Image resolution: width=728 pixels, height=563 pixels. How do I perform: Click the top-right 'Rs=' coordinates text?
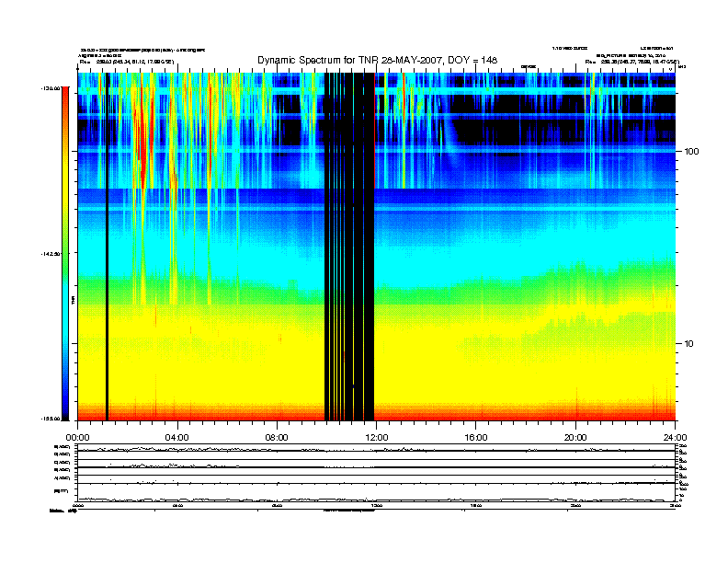(x=631, y=62)
